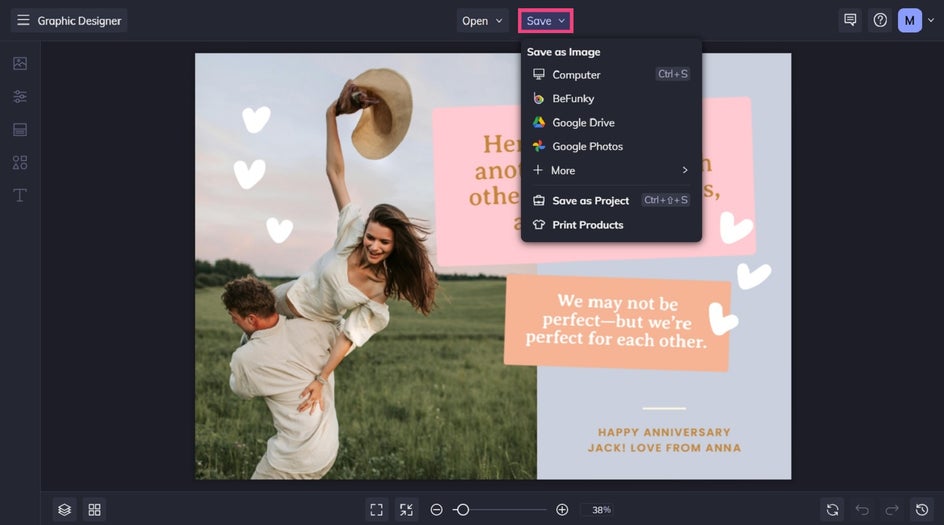Viewport: 944px width, 525px height.
Task: Save image to Computer
Action: pyautogui.click(x=611, y=75)
